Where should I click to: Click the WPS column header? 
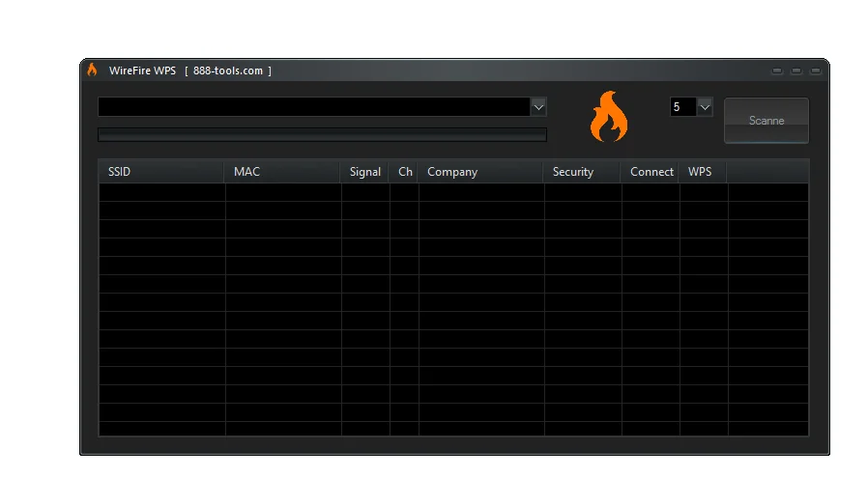tap(702, 172)
